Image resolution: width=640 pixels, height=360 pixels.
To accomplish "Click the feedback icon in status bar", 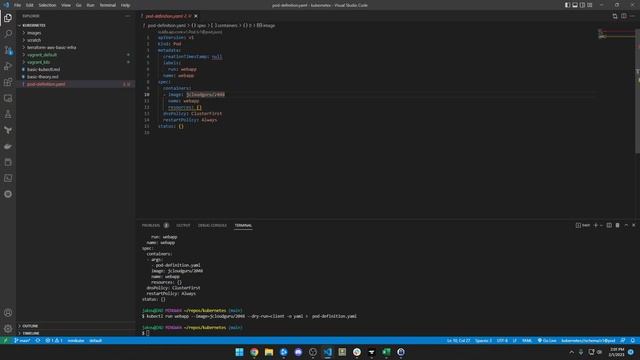I will click(x=623, y=340).
